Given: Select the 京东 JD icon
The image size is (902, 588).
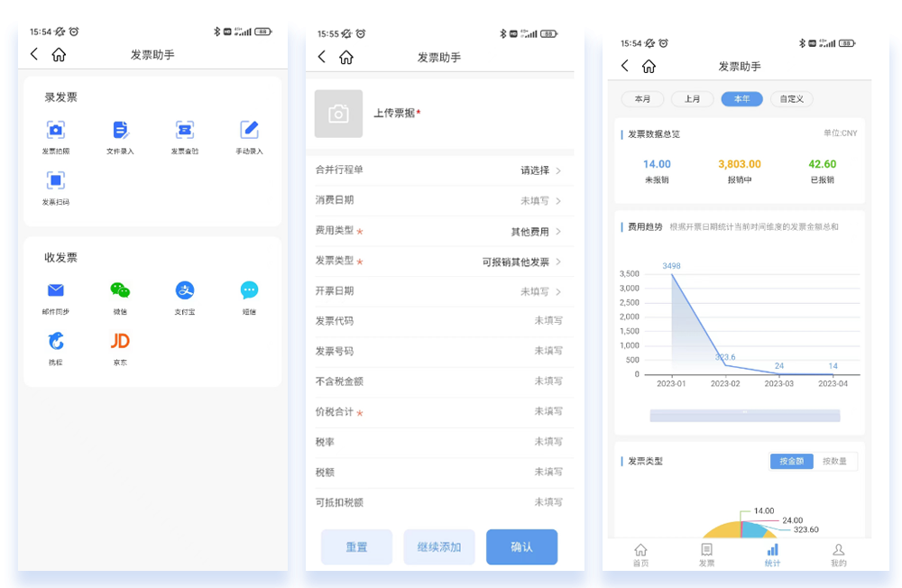Looking at the screenshot, I should [x=120, y=341].
